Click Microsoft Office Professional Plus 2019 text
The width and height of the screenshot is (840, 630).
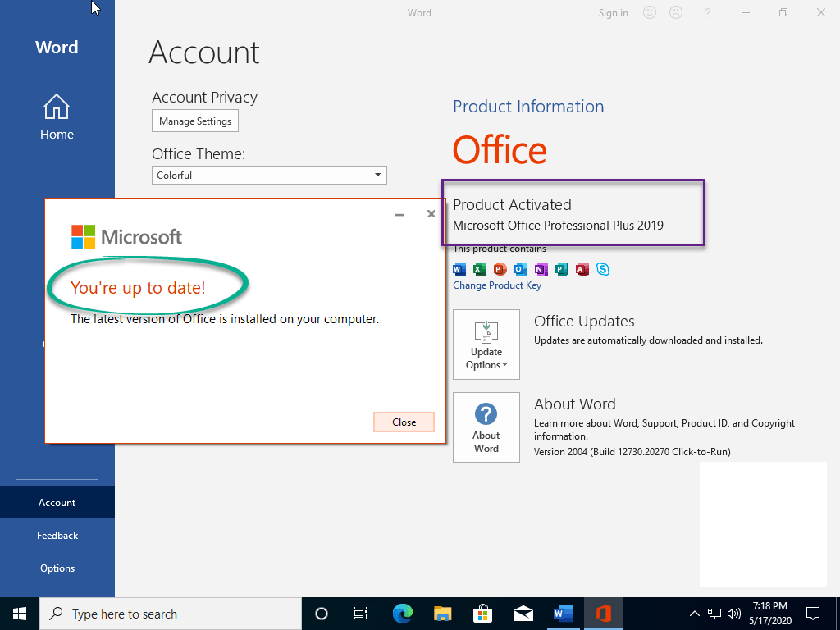click(558, 226)
